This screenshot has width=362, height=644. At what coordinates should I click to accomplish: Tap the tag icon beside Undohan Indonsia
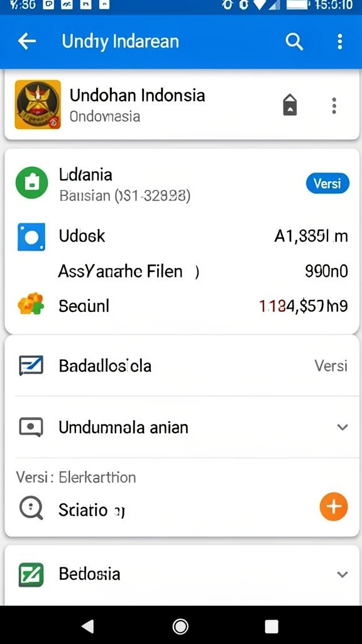click(290, 105)
